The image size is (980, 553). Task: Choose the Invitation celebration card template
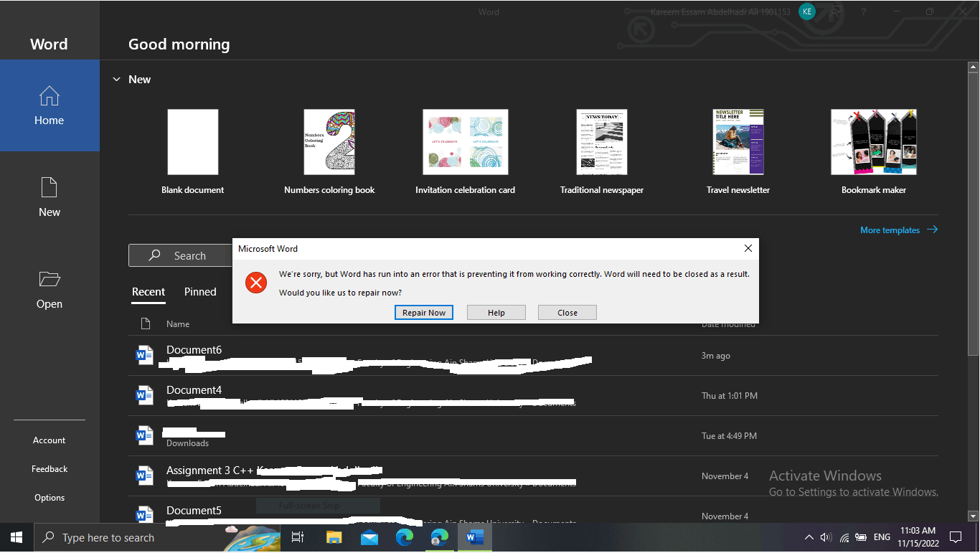coord(466,151)
